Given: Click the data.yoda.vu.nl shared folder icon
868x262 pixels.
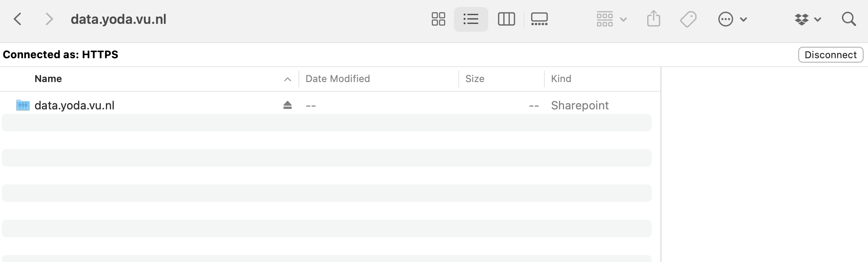Looking at the screenshot, I should 23,105.
